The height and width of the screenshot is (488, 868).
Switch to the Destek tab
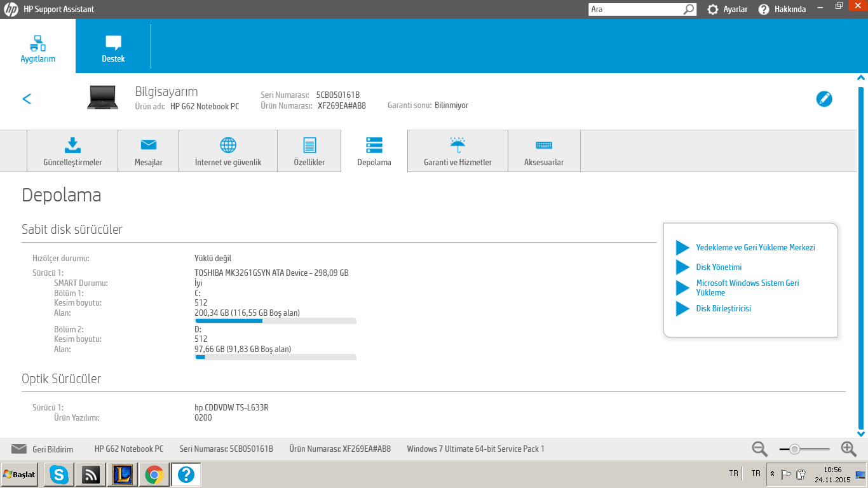pyautogui.click(x=113, y=46)
